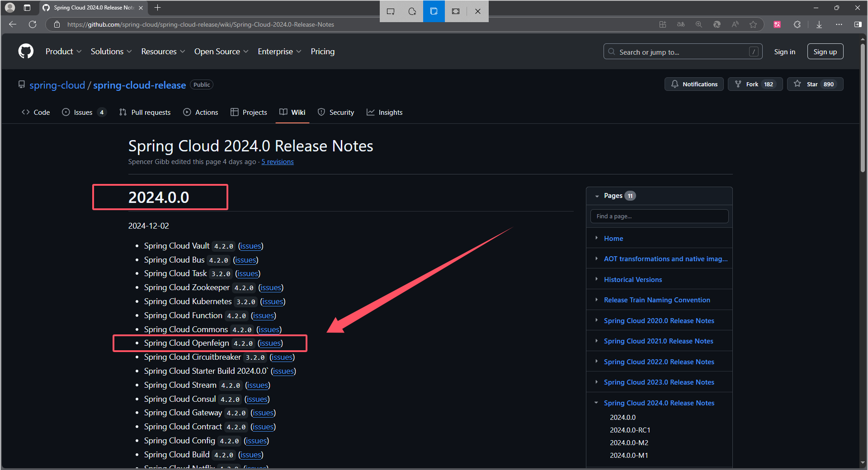Open the Downloads icon in browser toolbar
The height and width of the screenshot is (470, 868).
(819, 24)
